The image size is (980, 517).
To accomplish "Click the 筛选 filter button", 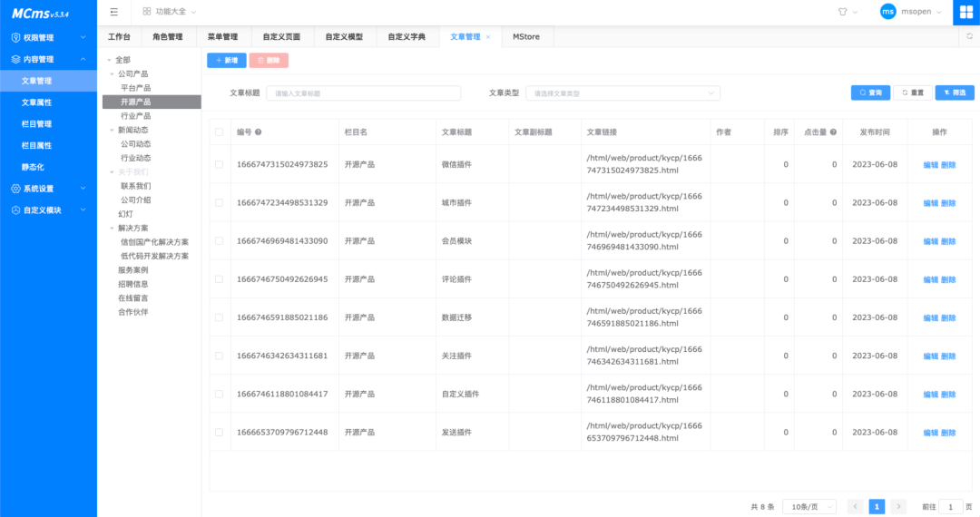I will (955, 93).
